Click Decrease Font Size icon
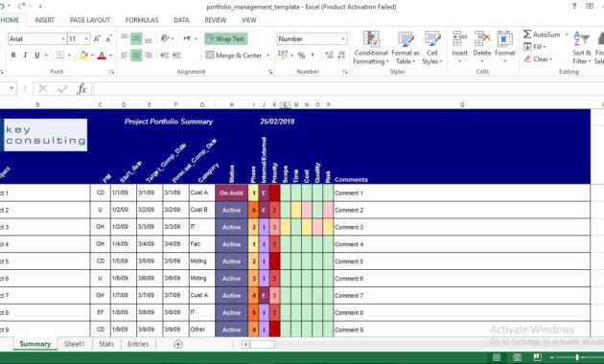Viewport: 604px width, 364px height. click(x=108, y=39)
